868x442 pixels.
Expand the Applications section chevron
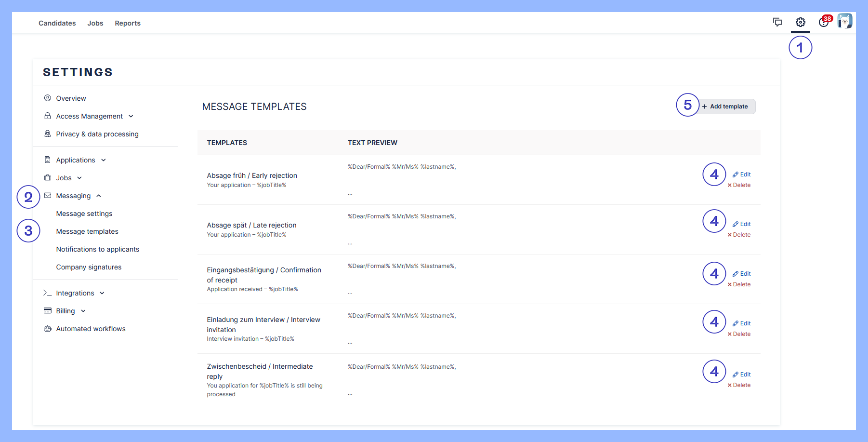pyautogui.click(x=104, y=160)
